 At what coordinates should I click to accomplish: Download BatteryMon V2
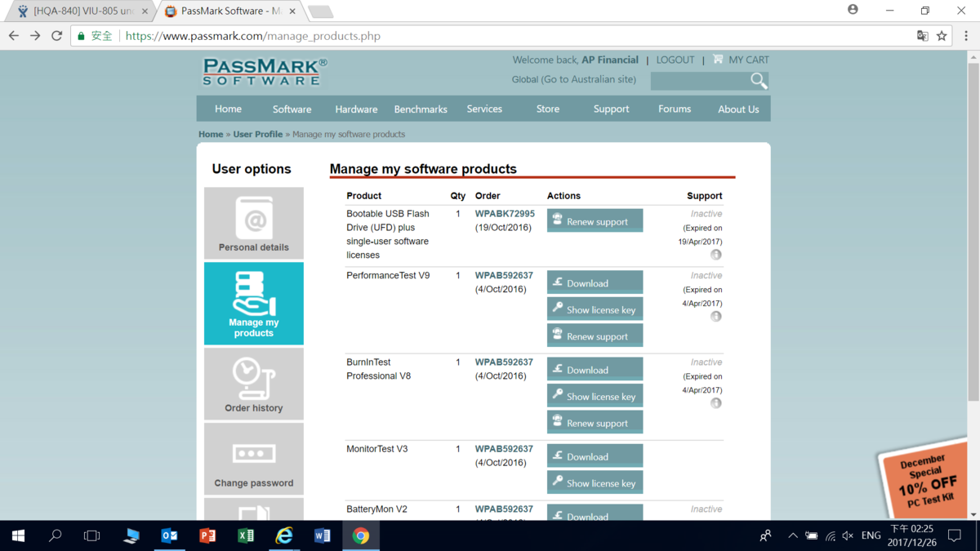click(595, 513)
